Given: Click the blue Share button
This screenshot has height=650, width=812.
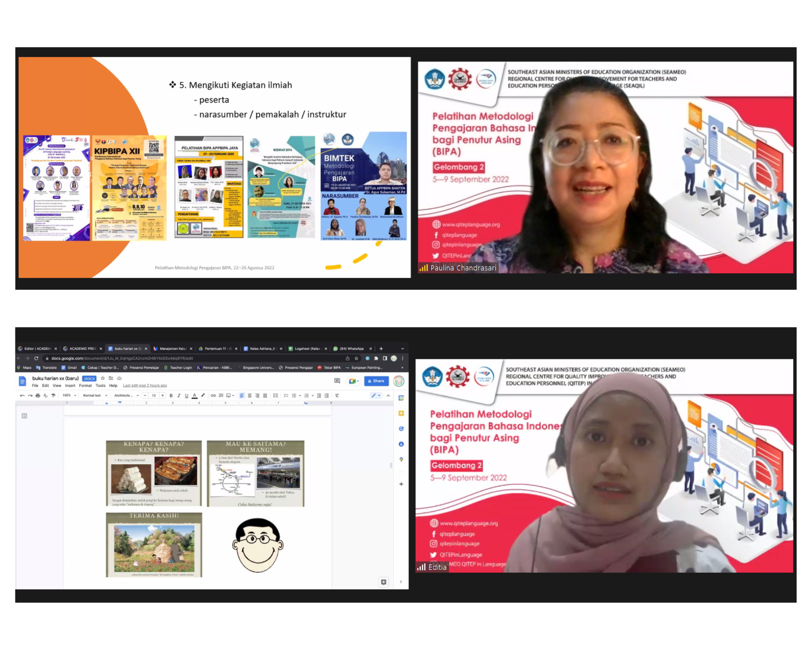Looking at the screenshot, I should [376, 381].
